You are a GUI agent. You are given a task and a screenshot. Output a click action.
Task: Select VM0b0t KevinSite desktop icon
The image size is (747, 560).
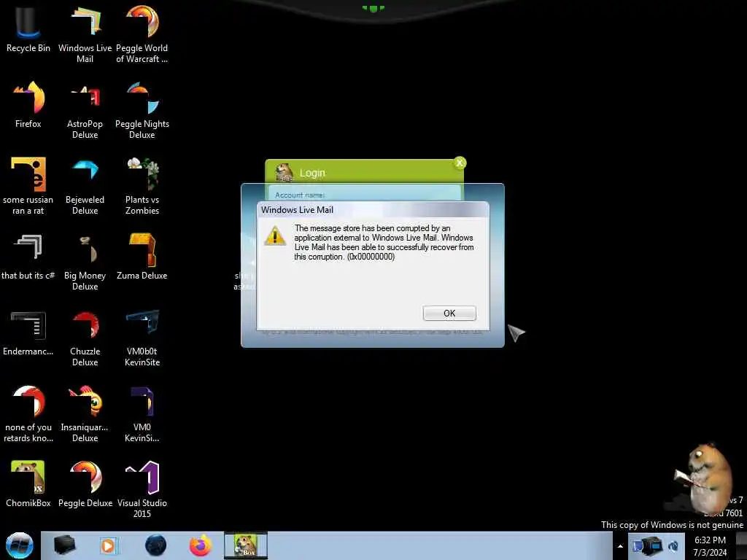pyautogui.click(x=142, y=338)
